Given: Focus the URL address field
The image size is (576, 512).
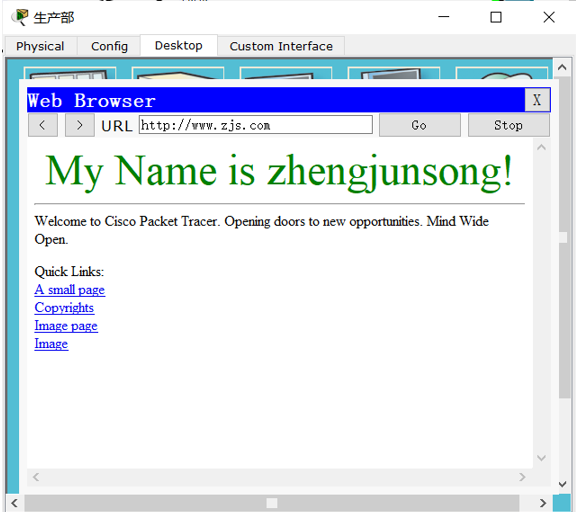Looking at the screenshot, I should coord(256,125).
